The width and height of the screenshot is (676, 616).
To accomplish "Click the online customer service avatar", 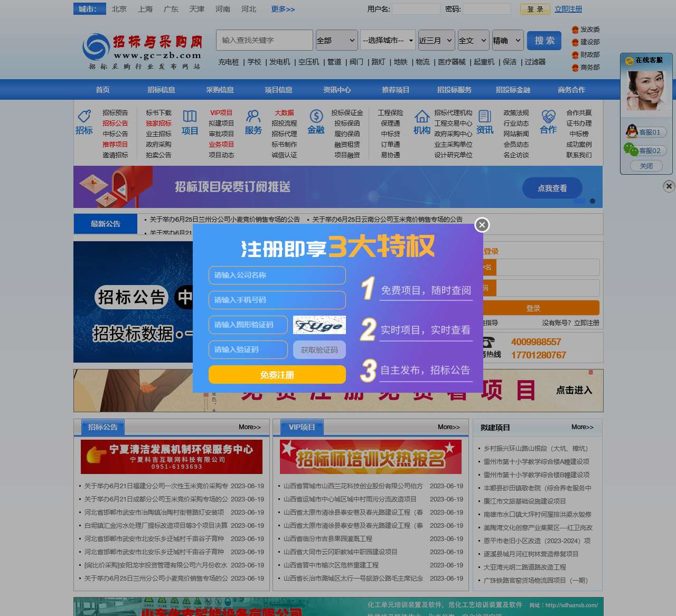I will (x=646, y=90).
